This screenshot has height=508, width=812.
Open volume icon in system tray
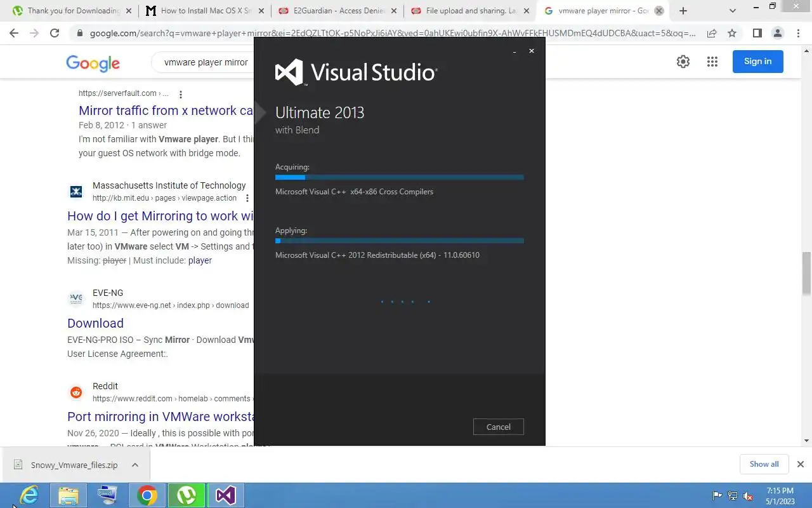(748, 496)
